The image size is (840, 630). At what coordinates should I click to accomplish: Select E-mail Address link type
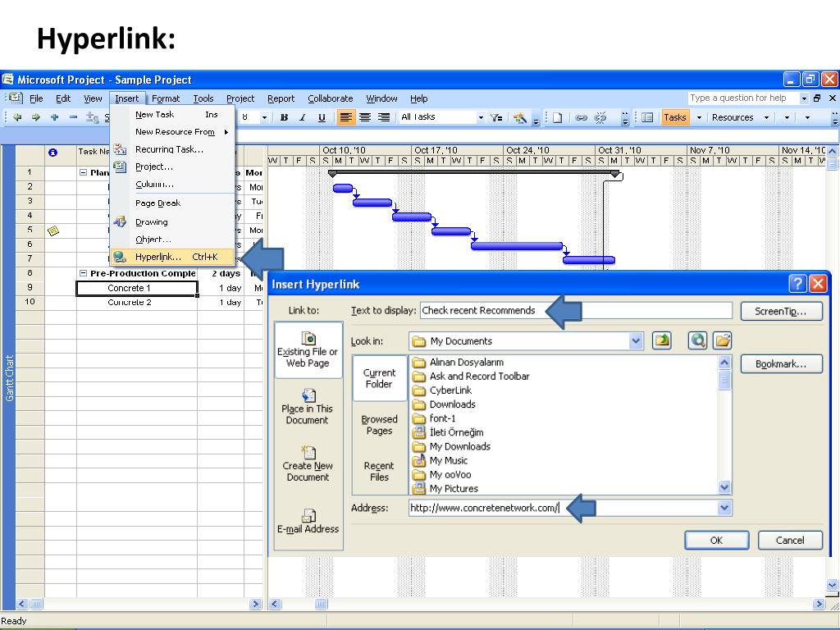click(x=308, y=522)
